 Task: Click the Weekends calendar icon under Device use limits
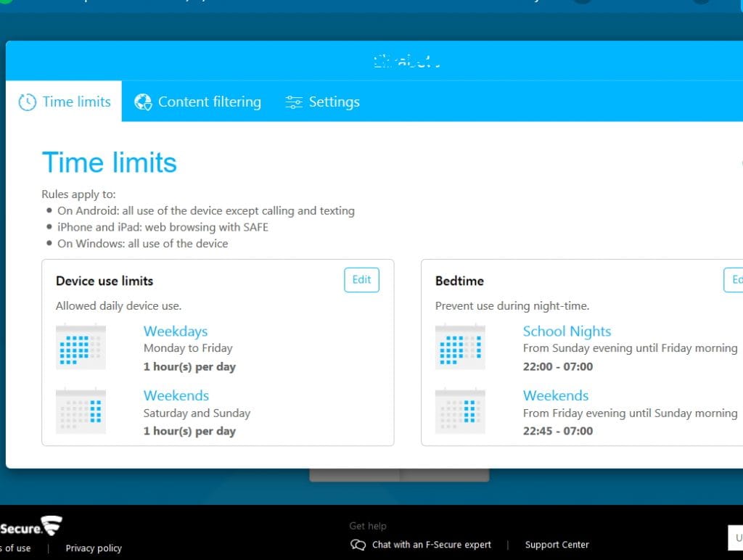(x=81, y=412)
